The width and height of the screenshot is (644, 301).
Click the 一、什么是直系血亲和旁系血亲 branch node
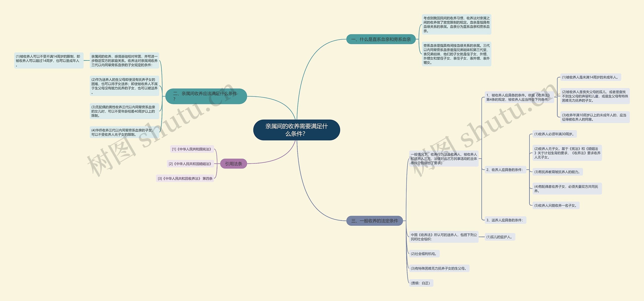click(381, 39)
